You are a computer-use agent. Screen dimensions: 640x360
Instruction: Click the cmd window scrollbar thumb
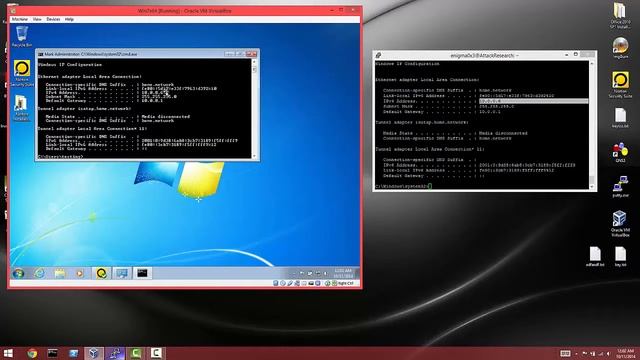pos(254,69)
